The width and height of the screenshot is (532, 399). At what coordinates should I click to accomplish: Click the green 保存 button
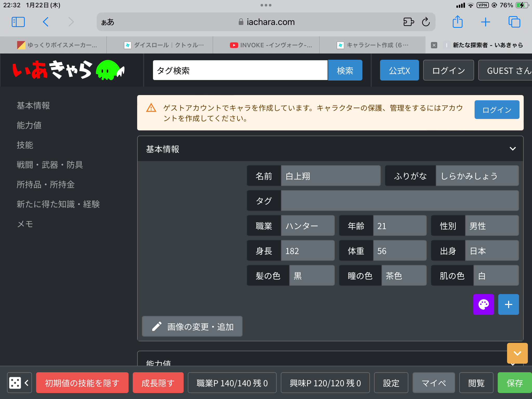click(x=514, y=383)
